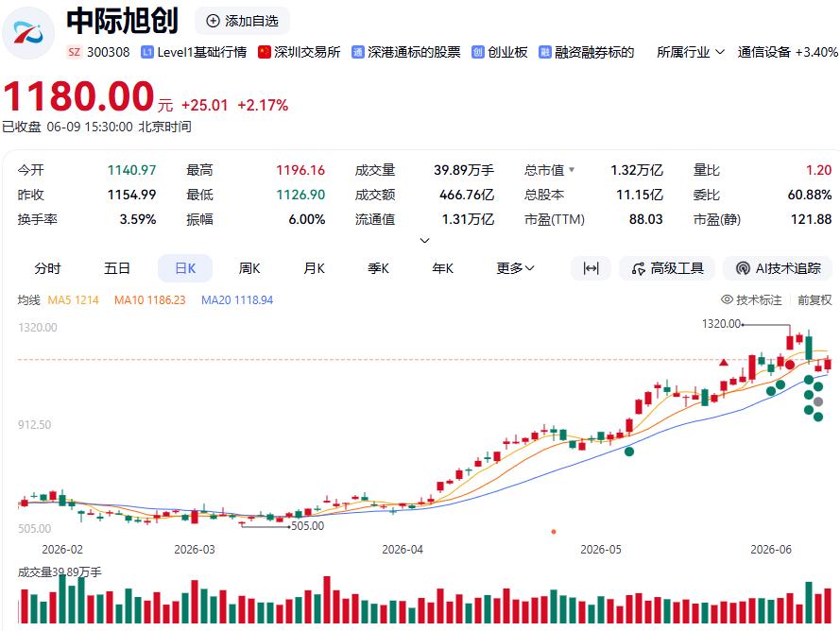Screen dimensions: 840x631
Task: Click the small orange dot above 2026-05
Action: click(x=554, y=532)
